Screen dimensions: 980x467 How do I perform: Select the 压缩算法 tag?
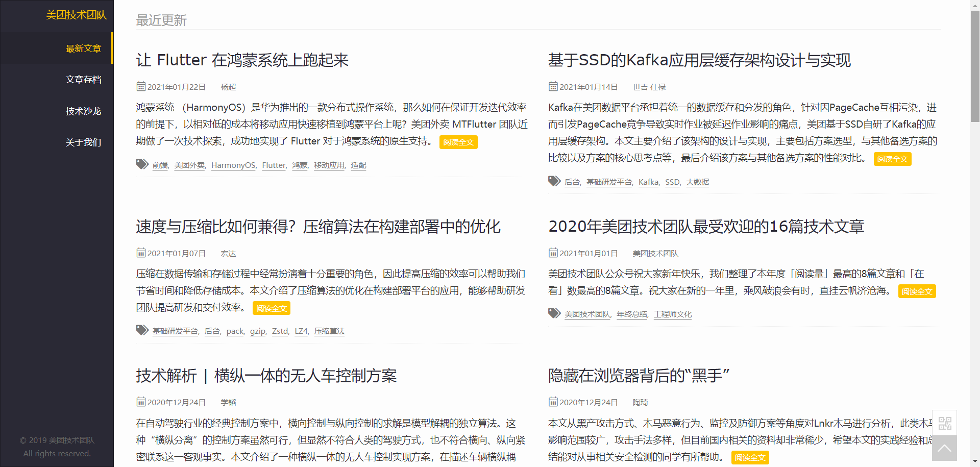[329, 331]
